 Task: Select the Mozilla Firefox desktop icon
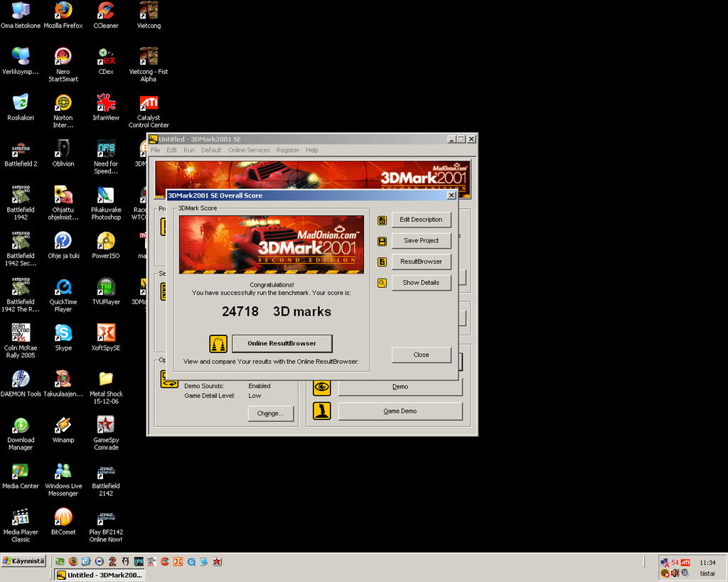[x=63, y=11]
